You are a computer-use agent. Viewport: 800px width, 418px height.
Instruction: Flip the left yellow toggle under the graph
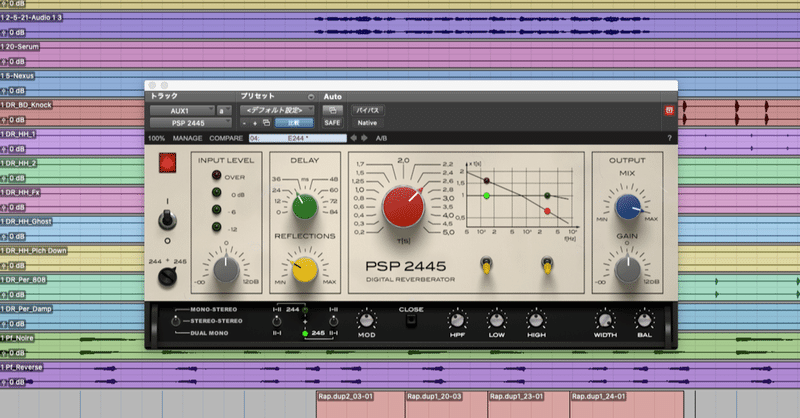pyautogui.click(x=486, y=265)
